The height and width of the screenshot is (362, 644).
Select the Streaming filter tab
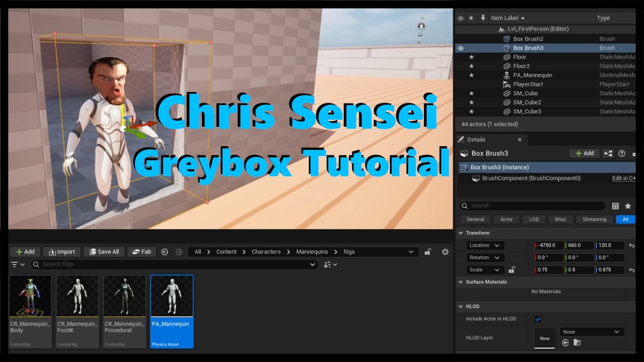coord(595,219)
